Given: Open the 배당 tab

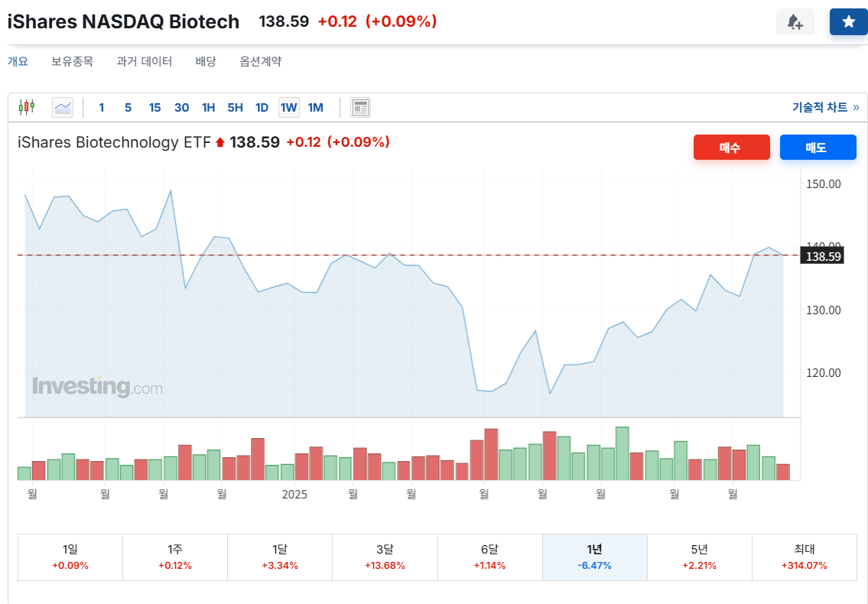Looking at the screenshot, I should 206,61.
